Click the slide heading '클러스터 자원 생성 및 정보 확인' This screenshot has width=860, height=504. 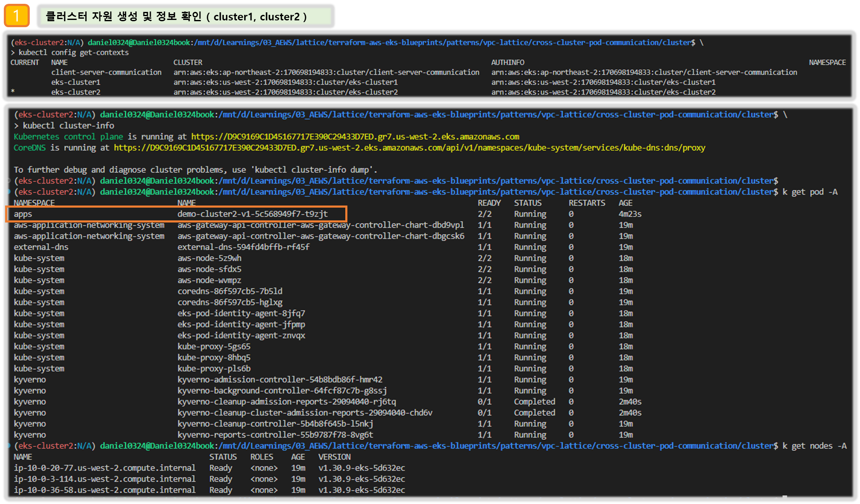[123, 17]
